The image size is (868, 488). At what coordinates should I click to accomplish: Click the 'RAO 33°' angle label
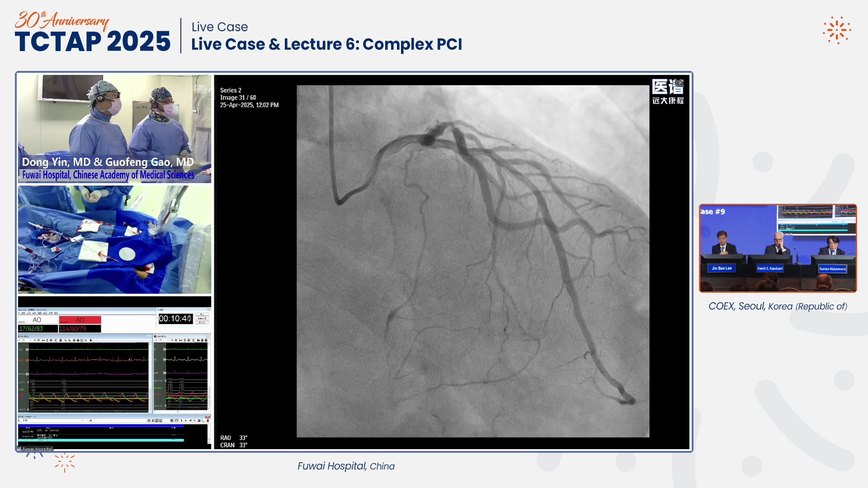tap(234, 438)
